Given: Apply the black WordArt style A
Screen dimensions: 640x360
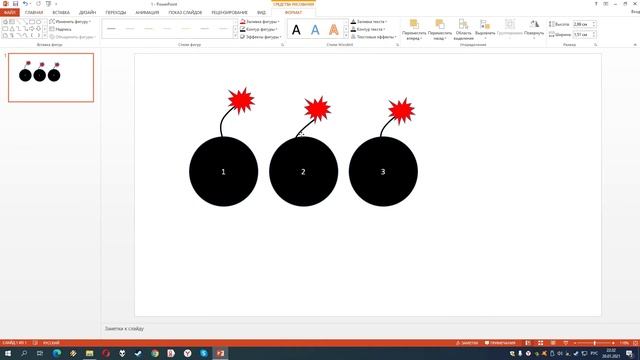Looking at the screenshot, I should pos(296,29).
